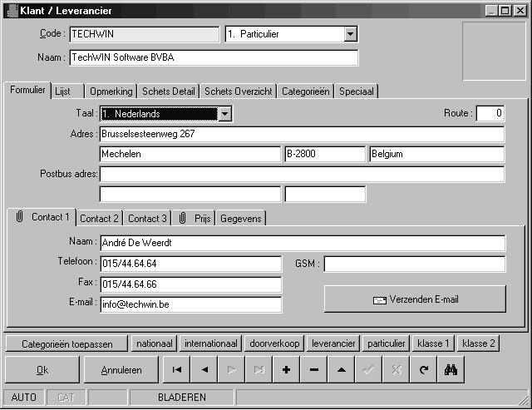Click the Postbus adres field
Screen dimensions: 532x410
pyautogui.click(x=302, y=174)
